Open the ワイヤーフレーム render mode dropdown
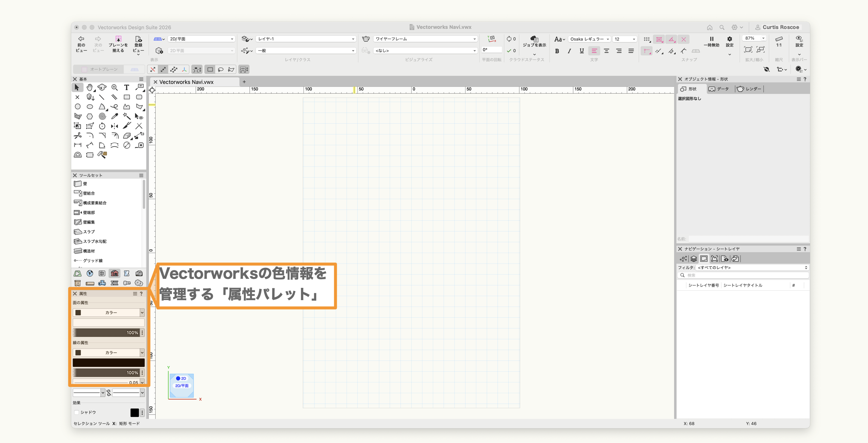The width and height of the screenshot is (868, 443). pos(425,39)
